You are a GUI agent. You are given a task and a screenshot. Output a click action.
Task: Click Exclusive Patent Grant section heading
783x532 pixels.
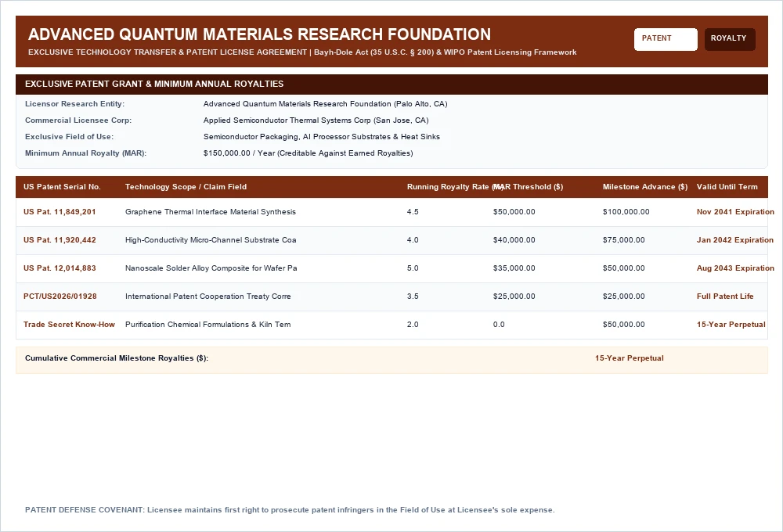154,84
